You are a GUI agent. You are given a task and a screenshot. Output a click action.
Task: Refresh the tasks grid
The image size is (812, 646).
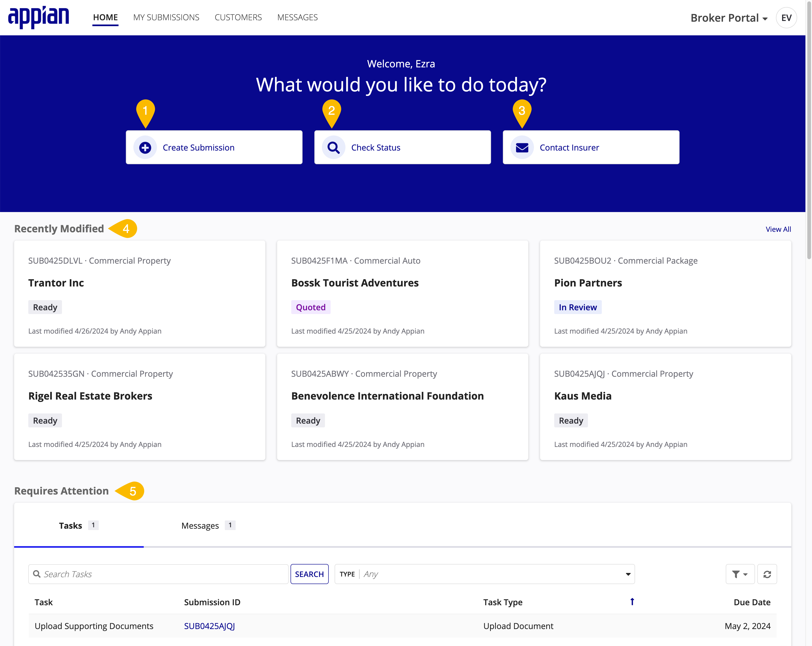click(767, 574)
